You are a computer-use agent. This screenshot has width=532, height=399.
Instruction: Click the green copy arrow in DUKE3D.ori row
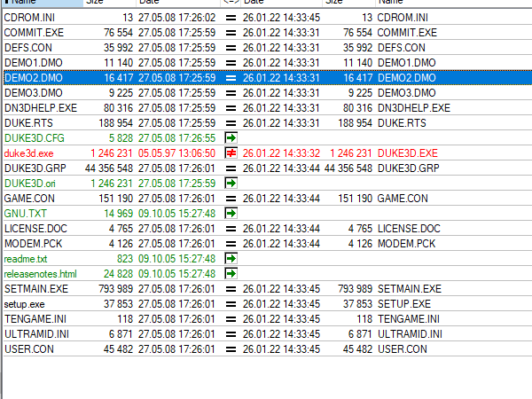click(x=231, y=184)
